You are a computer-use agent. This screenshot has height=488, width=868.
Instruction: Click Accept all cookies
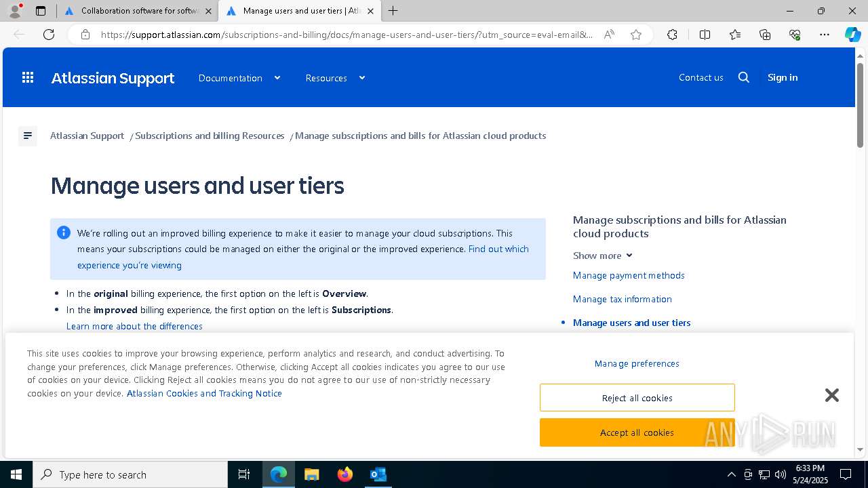pyautogui.click(x=637, y=432)
